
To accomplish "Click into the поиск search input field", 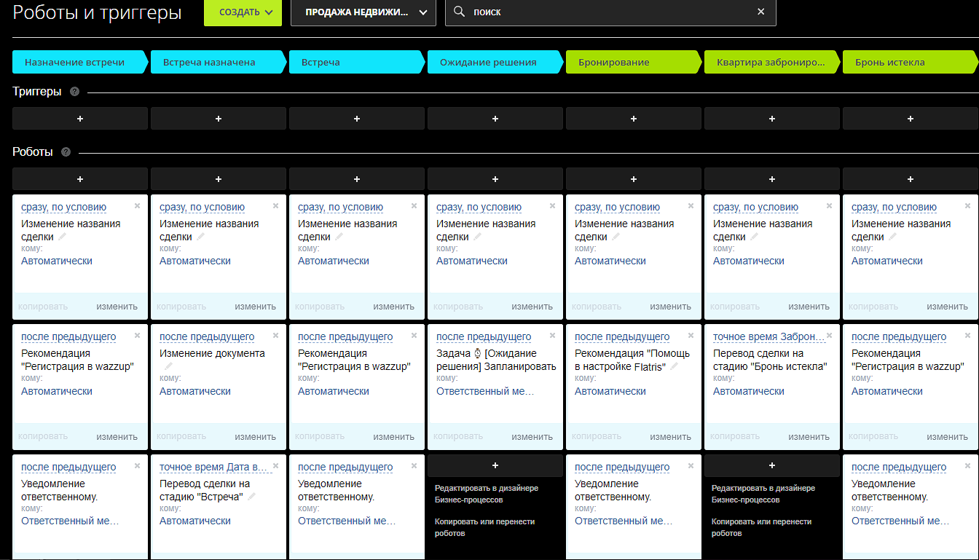I will coord(605,12).
